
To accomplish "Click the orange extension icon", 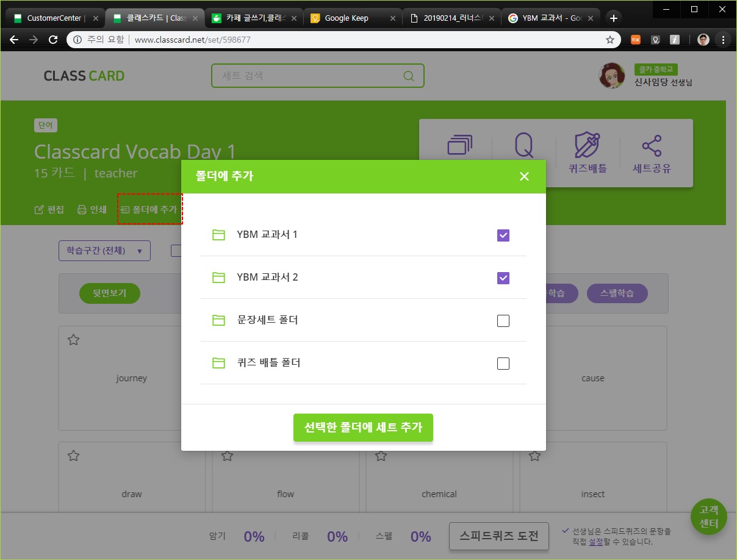I will tap(636, 40).
